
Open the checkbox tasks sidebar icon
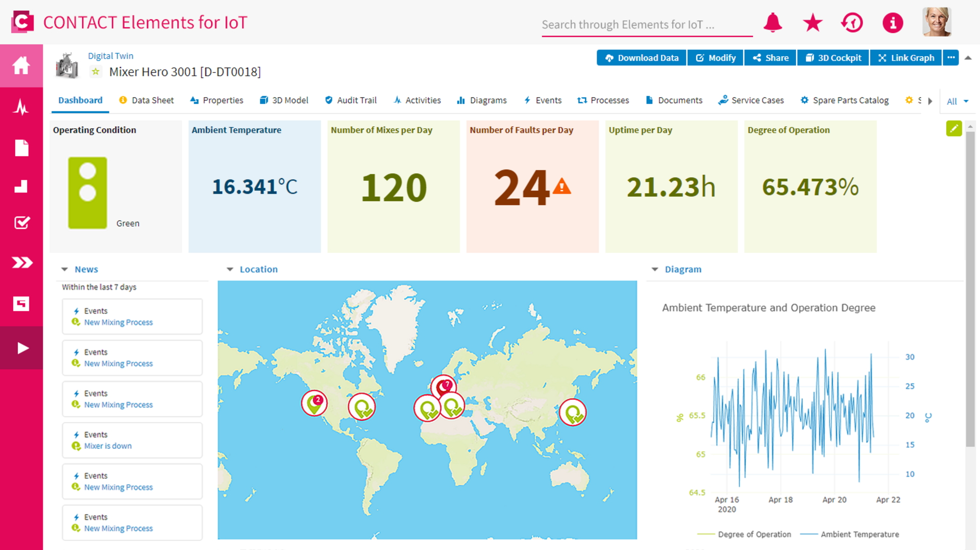[x=21, y=223]
